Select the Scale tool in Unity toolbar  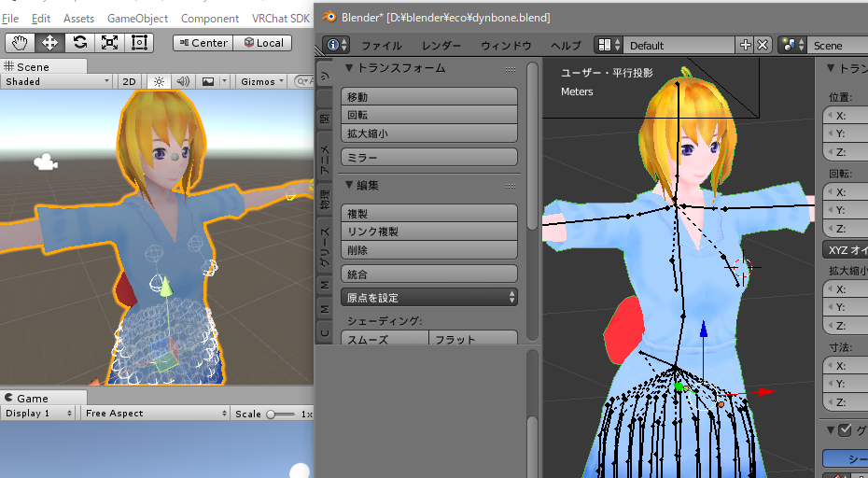(109, 43)
